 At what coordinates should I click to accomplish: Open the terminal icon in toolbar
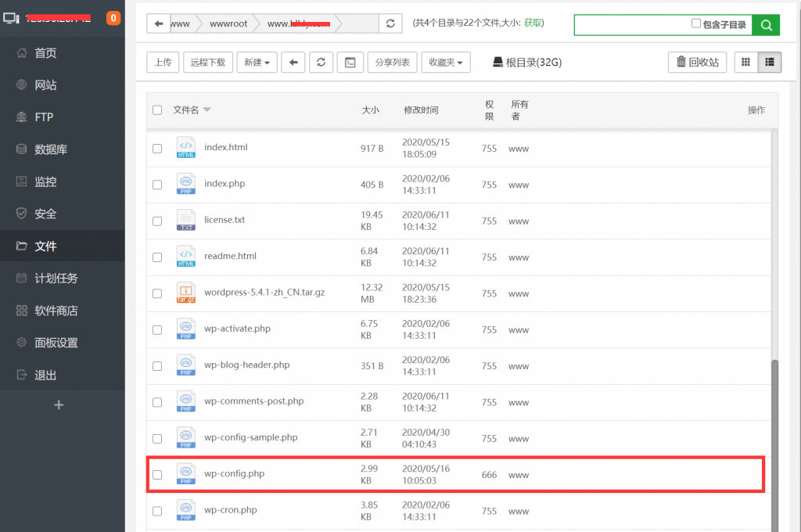click(350, 63)
